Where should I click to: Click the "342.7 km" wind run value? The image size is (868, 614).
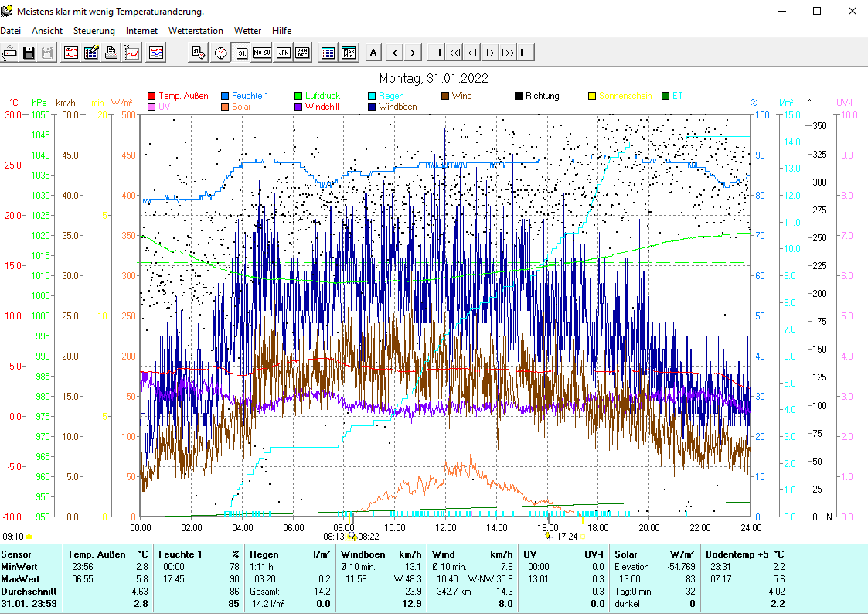coord(454,592)
